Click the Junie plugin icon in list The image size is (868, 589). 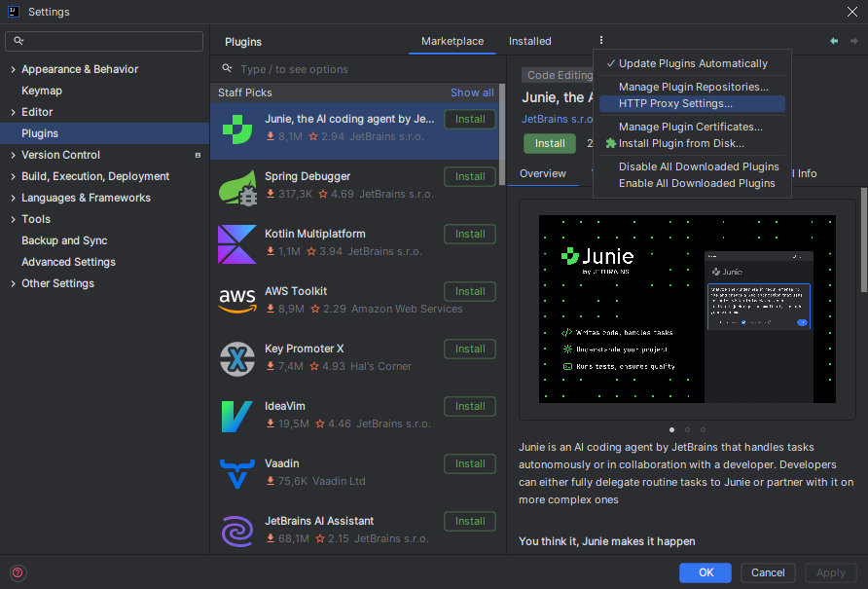(236, 129)
